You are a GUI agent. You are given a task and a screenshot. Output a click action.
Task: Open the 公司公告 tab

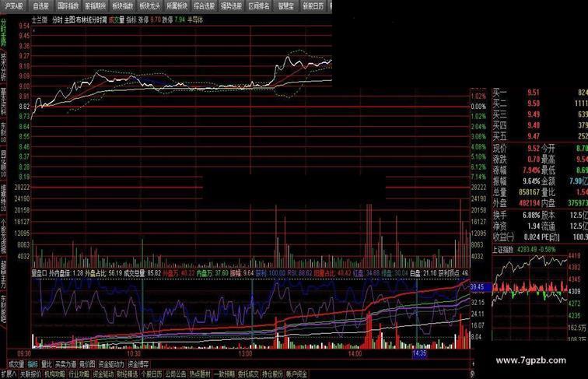tap(176, 374)
